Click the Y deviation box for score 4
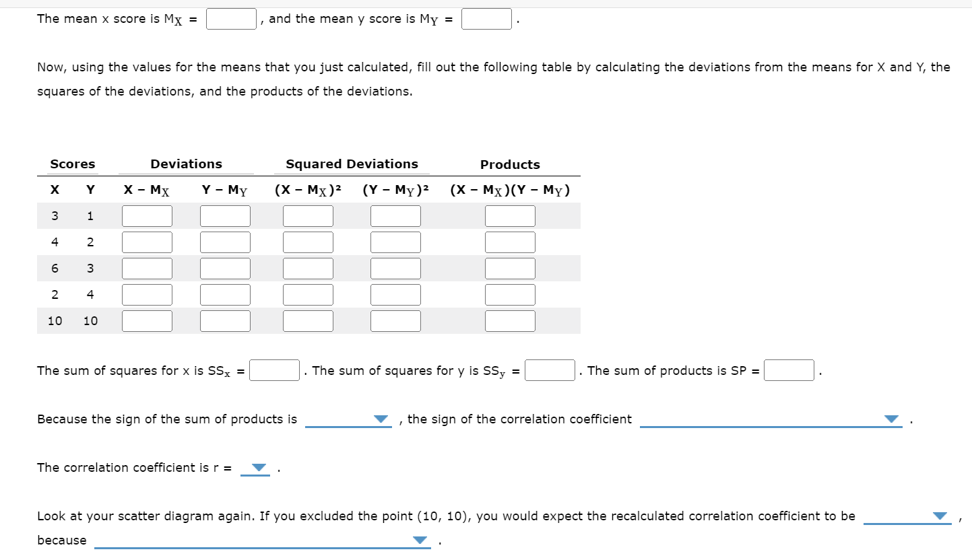This screenshot has width=972, height=560. 225,293
